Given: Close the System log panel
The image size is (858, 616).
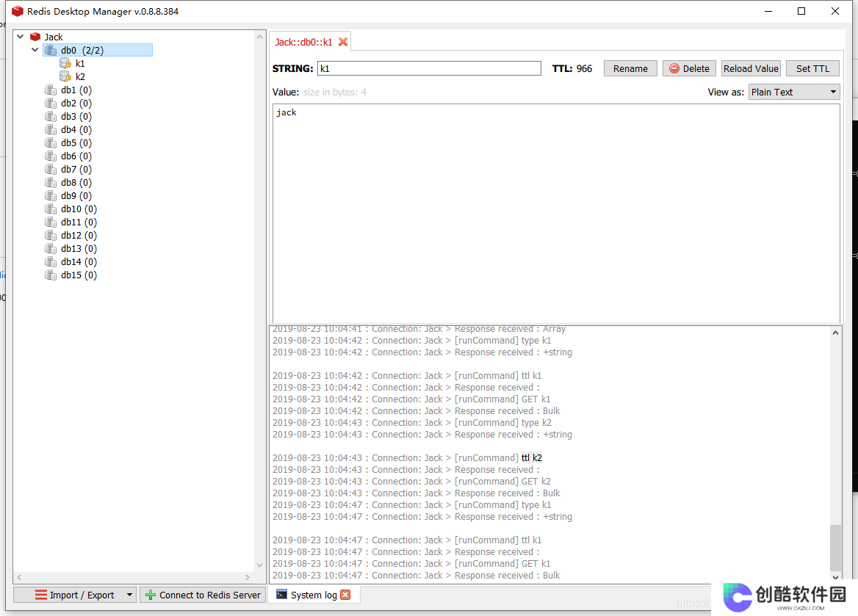Looking at the screenshot, I should point(345,595).
